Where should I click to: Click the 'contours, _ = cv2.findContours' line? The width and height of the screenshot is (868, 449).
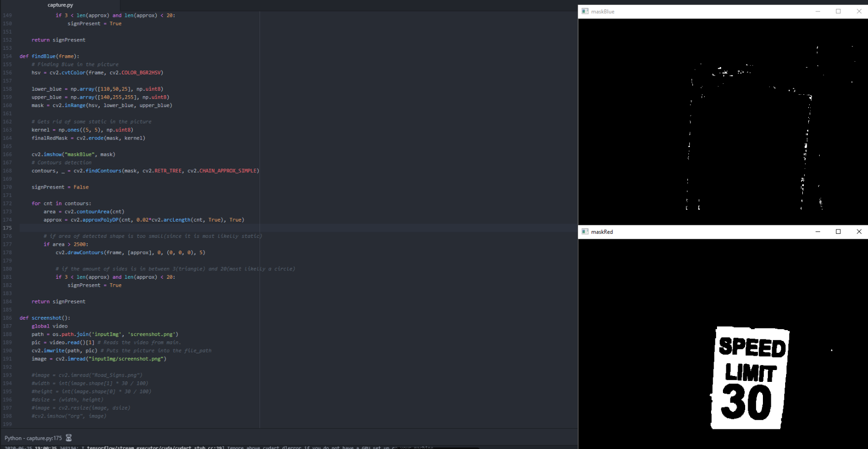[x=145, y=171]
